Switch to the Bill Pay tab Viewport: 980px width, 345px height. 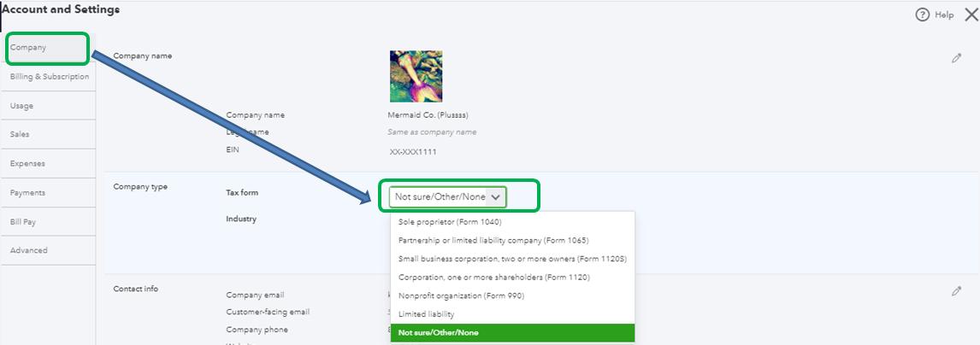23,222
